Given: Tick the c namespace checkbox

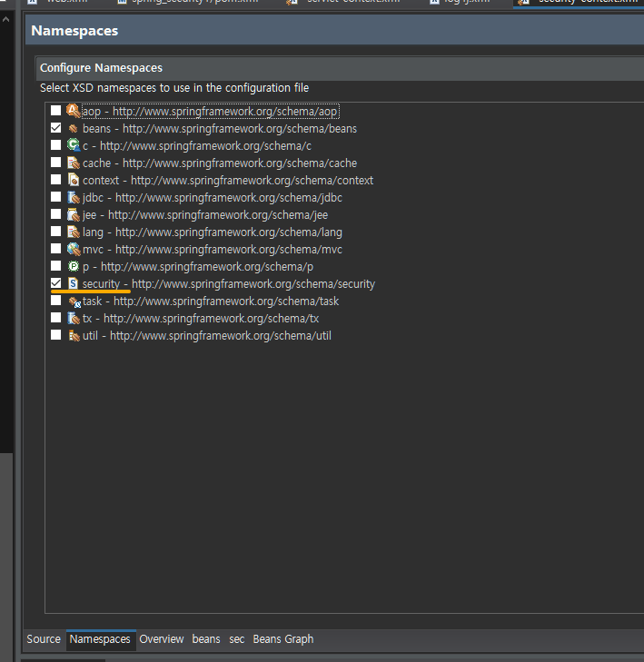Looking at the screenshot, I should point(55,145).
